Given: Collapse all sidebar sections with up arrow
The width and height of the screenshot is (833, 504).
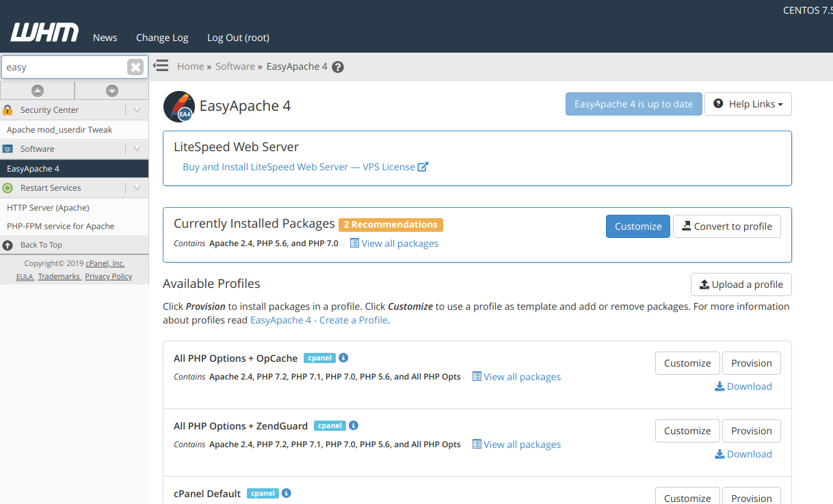Looking at the screenshot, I should [x=38, y=90].
